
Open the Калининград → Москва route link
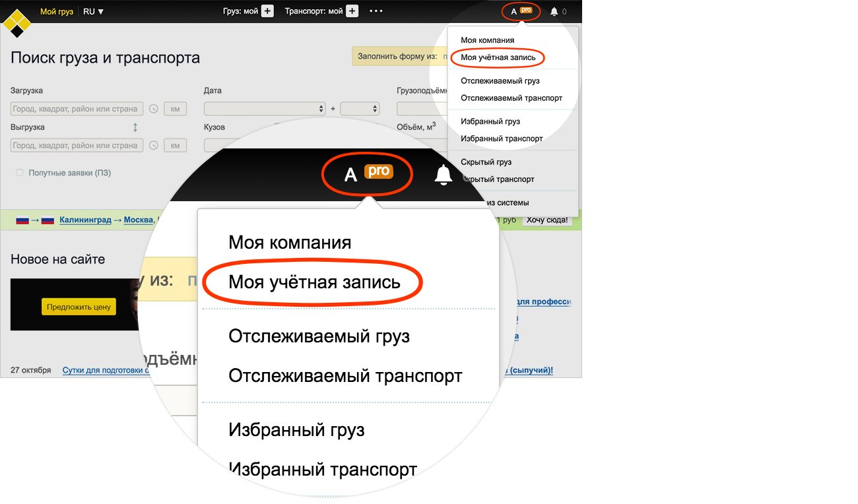click(x=106, y=220)
